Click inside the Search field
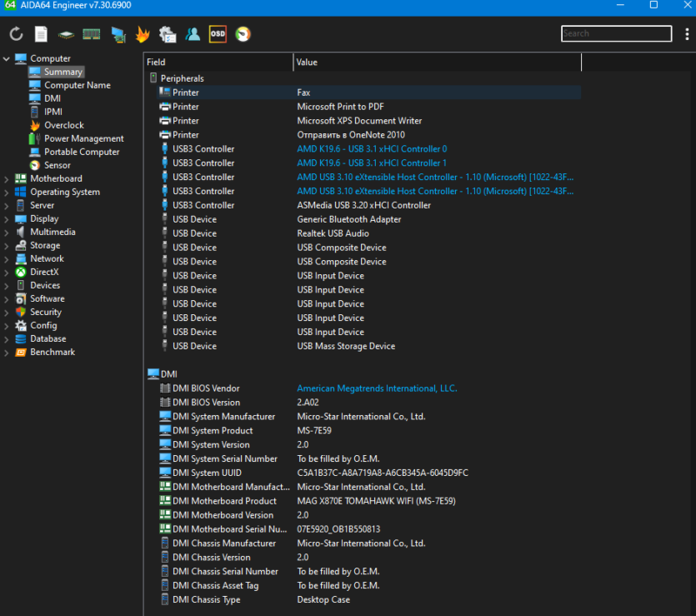Image resolution: width=696 pixels, height=616 pixels. [616, 33]
